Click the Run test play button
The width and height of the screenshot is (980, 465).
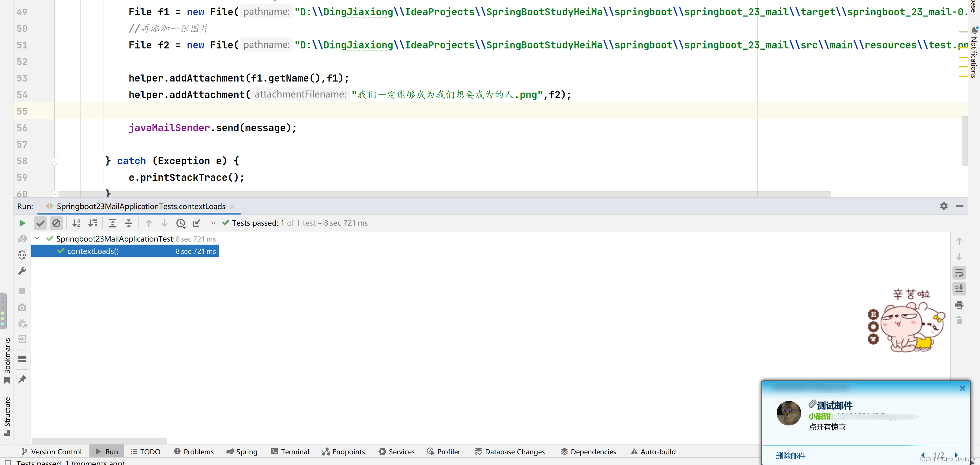[22, 223]
